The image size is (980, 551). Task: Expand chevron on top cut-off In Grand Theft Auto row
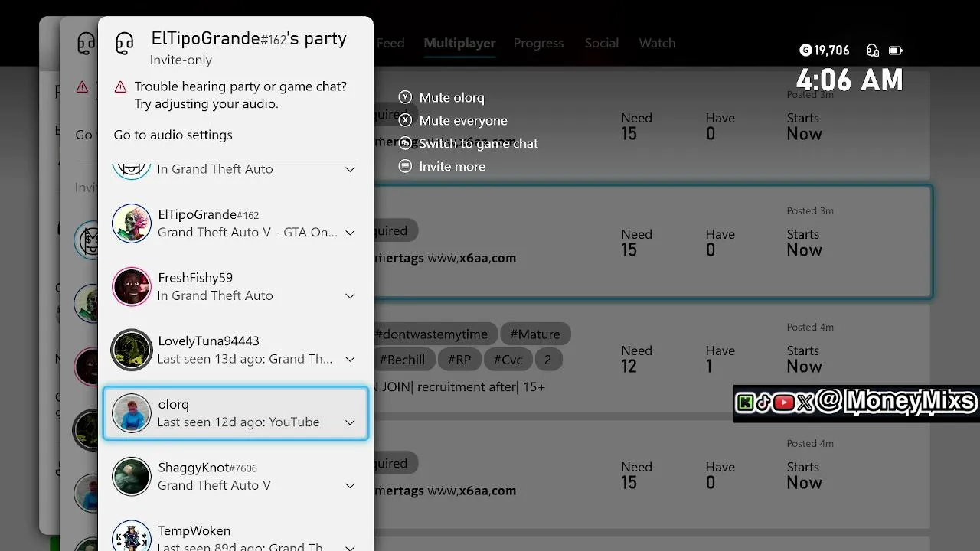(350, 169)
